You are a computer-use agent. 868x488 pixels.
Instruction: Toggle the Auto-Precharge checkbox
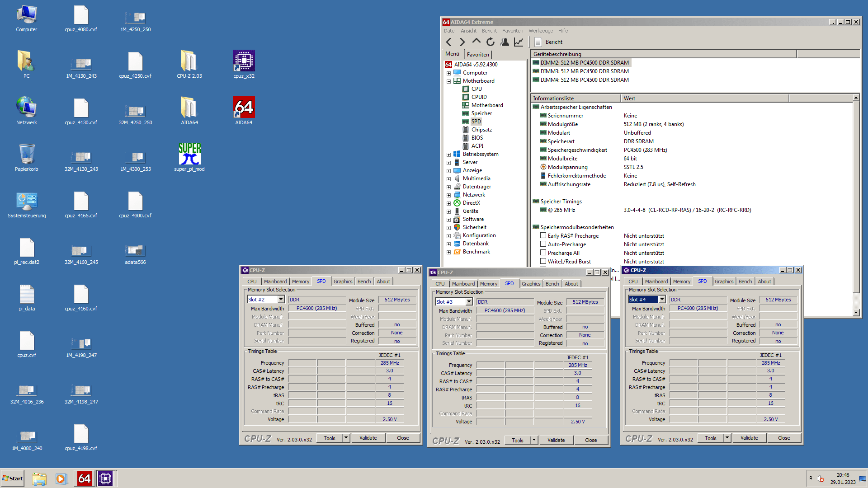pos(543,244)
